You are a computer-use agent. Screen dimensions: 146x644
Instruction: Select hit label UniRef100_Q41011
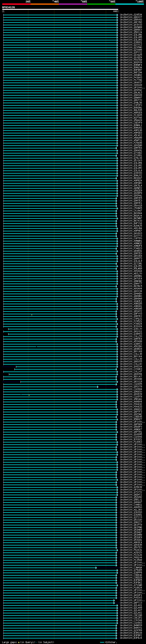pyautogui.click(x=131, y=331)
